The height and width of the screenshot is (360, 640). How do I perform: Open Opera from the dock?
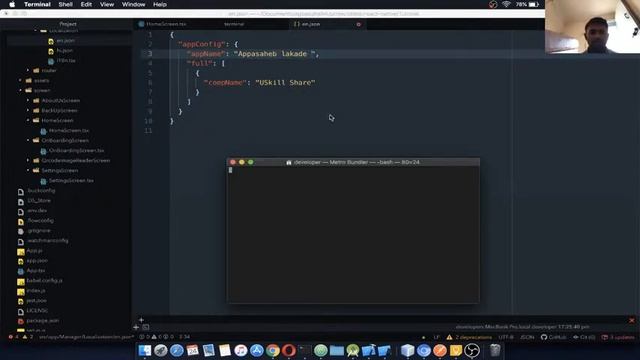click(x=289, y=351)
